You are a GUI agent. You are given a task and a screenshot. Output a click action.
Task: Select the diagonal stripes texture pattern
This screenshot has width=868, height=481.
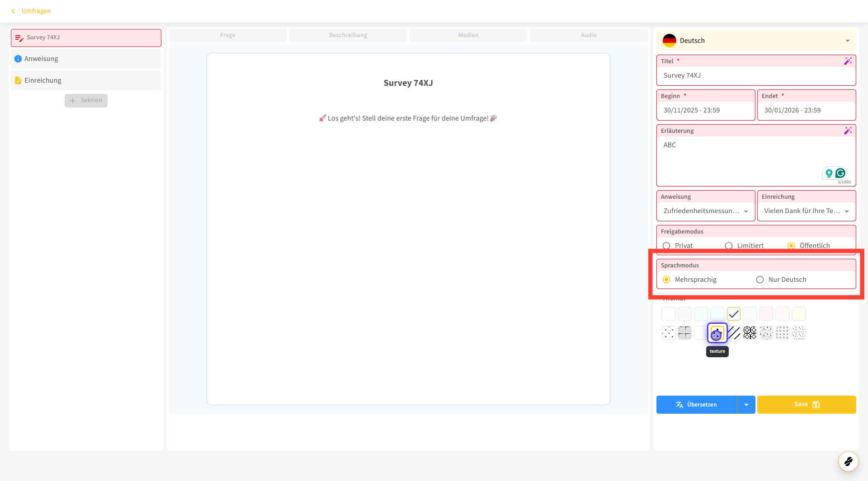click(734, 333)
